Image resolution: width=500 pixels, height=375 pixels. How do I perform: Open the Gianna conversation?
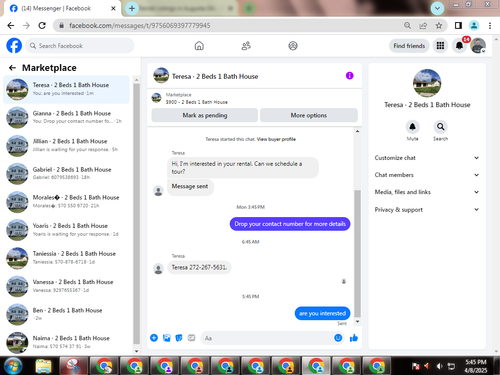click(x=66, y=117)
